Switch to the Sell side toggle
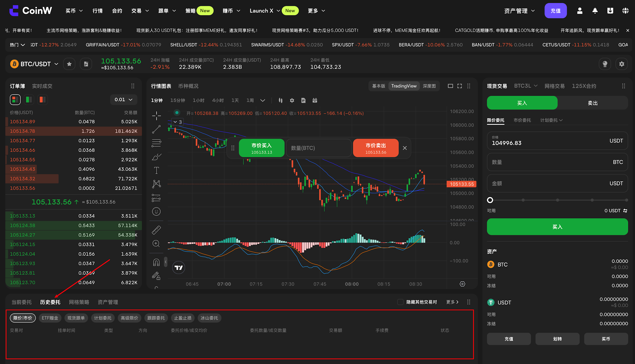Viewport: 635px width, 364px height. [x=593, y=103]
